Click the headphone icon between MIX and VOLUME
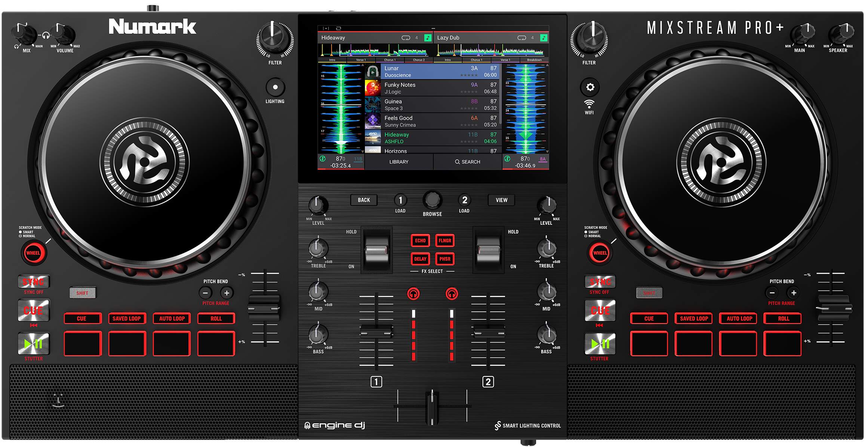This screenshot has height=447, width=868. click(46, 35)
